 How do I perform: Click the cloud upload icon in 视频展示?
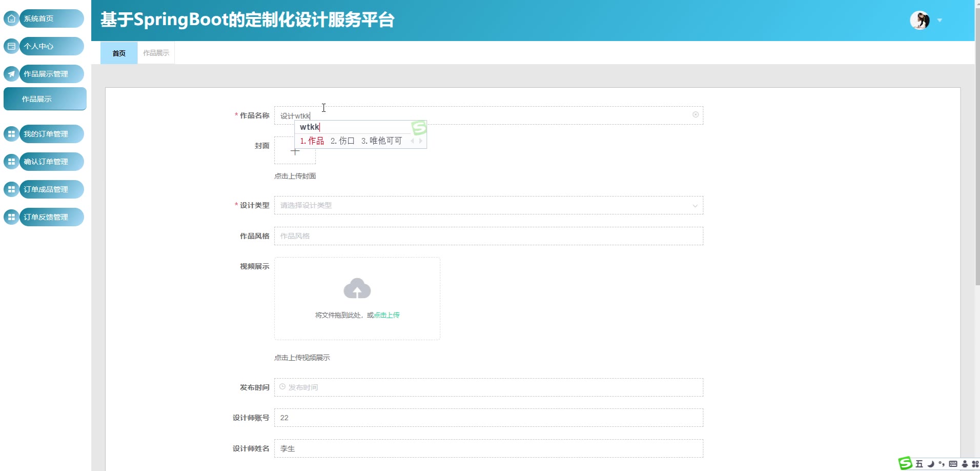click(357, 288)
